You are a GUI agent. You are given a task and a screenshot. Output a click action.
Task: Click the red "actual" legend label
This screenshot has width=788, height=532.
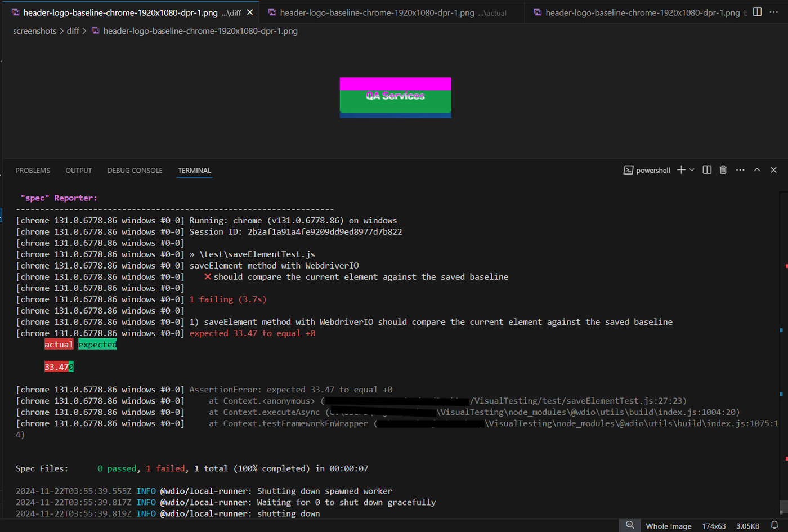tap(59, 345)
